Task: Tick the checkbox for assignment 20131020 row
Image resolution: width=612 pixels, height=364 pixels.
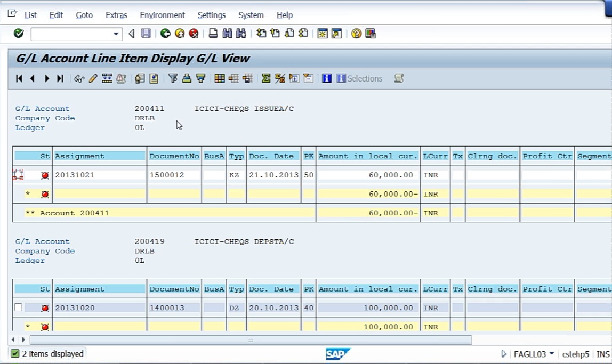Action: click(18, 308)
